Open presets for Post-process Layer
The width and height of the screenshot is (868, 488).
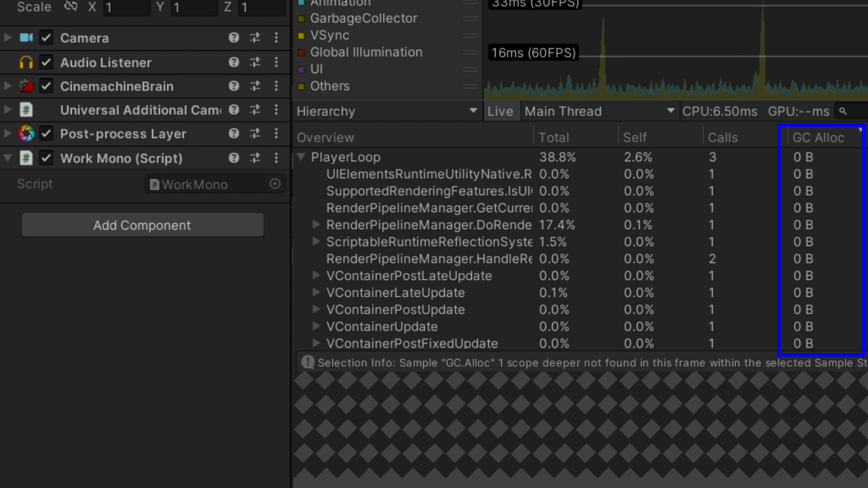[x=255, y=134]
